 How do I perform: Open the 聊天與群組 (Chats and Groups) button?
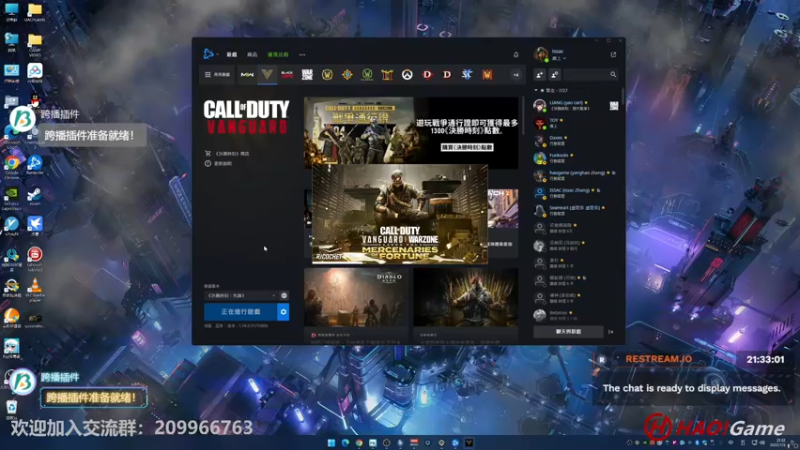(568, 332)
